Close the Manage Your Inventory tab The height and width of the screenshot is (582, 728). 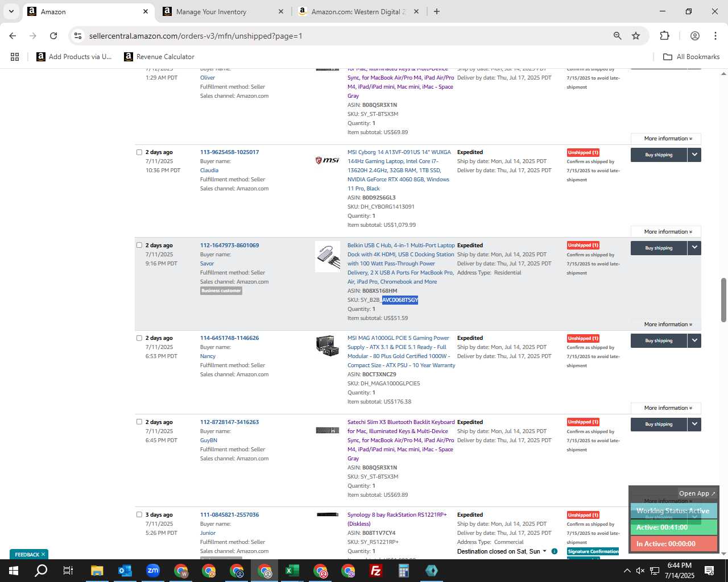pos(281,11)
